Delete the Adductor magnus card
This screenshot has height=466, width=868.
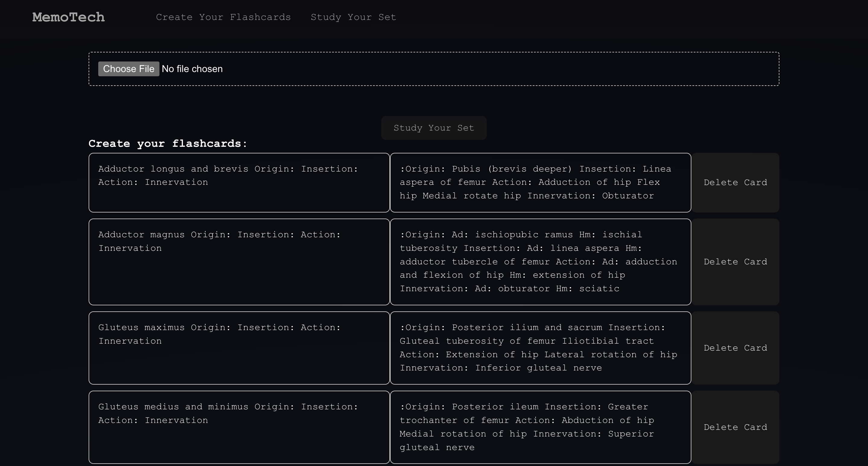coord(735,262)
